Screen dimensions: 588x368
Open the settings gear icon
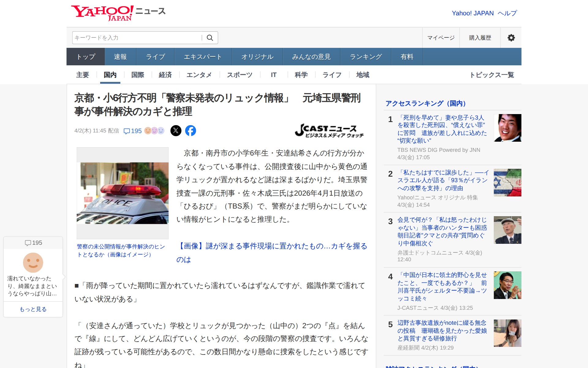click(x=511, y=38)
